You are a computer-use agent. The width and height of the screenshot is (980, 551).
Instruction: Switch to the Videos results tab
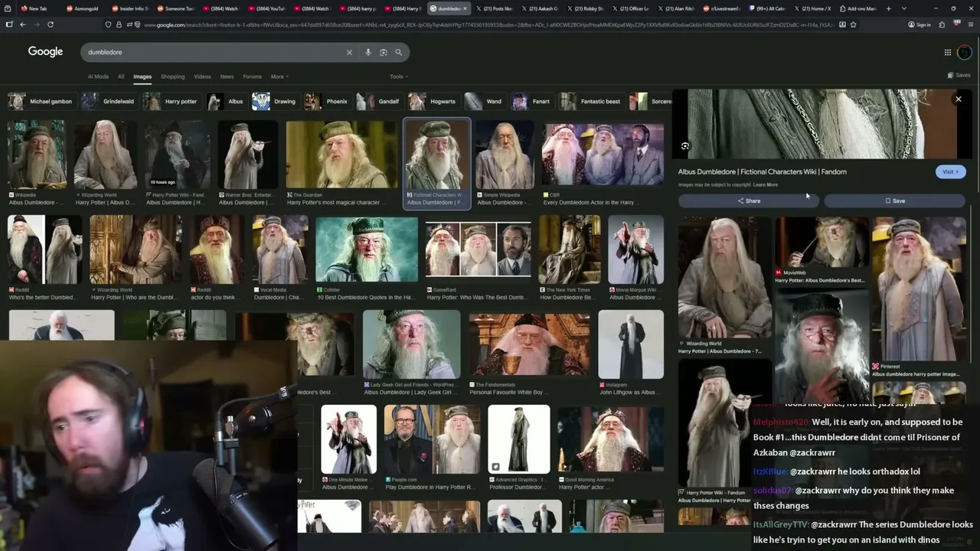tap(202, 77)
